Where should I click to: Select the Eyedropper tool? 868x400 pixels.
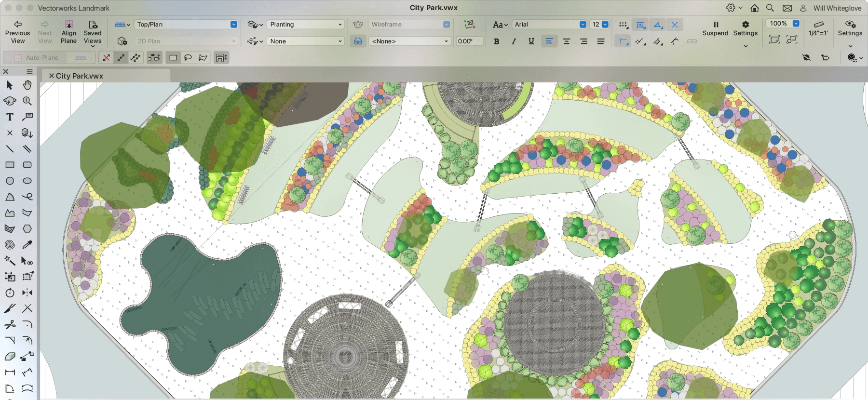pos(27,244)
